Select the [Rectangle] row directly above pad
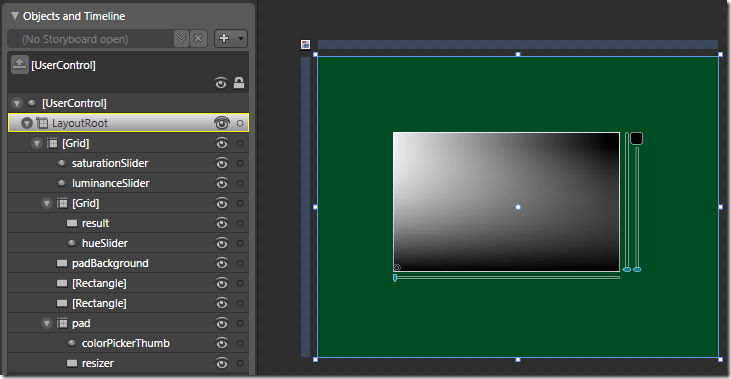This screenshot has height=379, width=731. coord(128,303)
